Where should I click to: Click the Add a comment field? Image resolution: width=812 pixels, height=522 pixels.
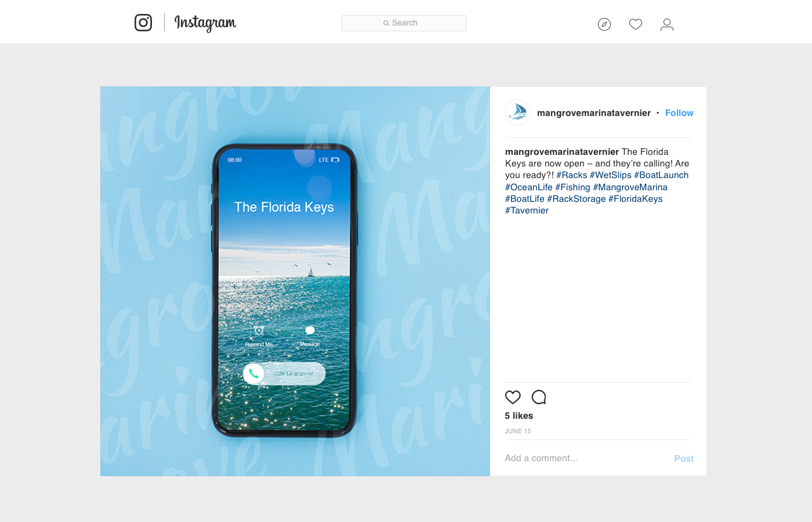tap(586, 458)
